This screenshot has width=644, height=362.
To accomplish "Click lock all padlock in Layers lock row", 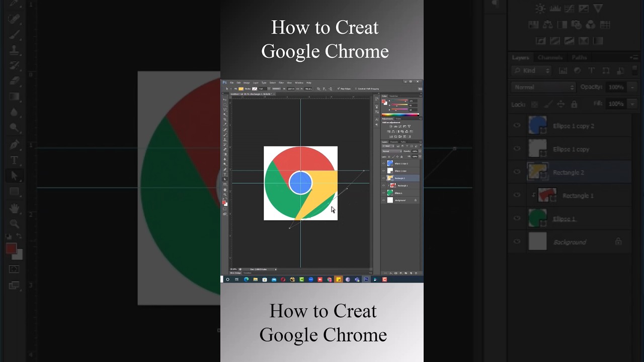I will click(x=401, y=156).
